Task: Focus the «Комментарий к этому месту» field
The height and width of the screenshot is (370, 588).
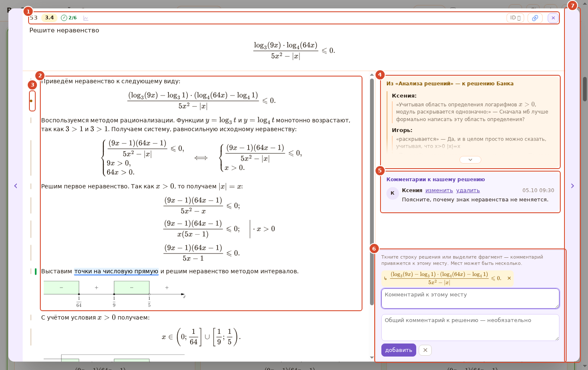Action: point(470,299)
